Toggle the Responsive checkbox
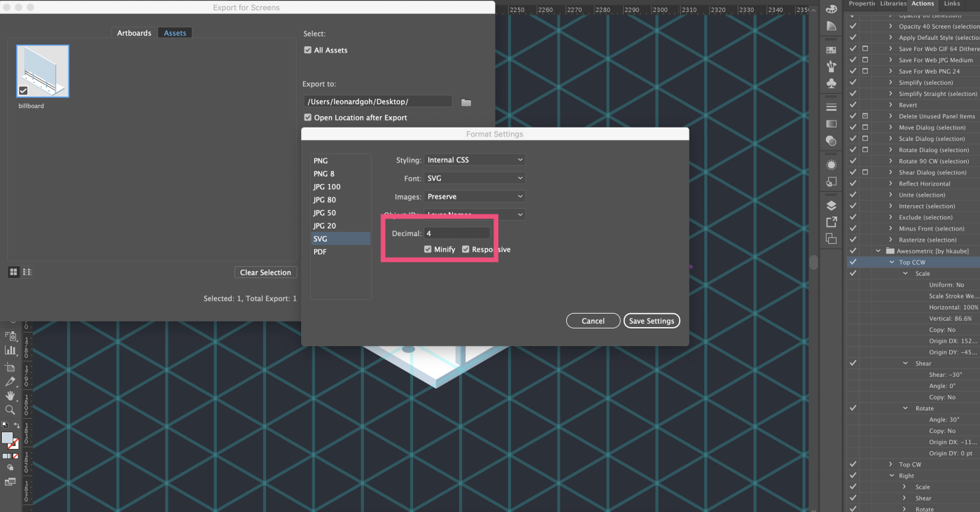The image size is (980, 512). 465,249
